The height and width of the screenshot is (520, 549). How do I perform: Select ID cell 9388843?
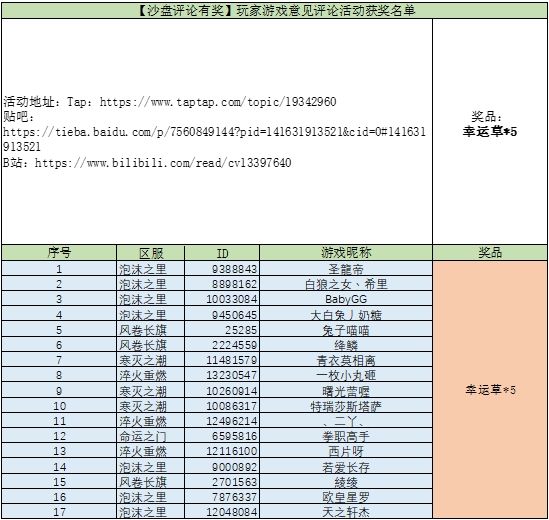click(x=222, y=269)
